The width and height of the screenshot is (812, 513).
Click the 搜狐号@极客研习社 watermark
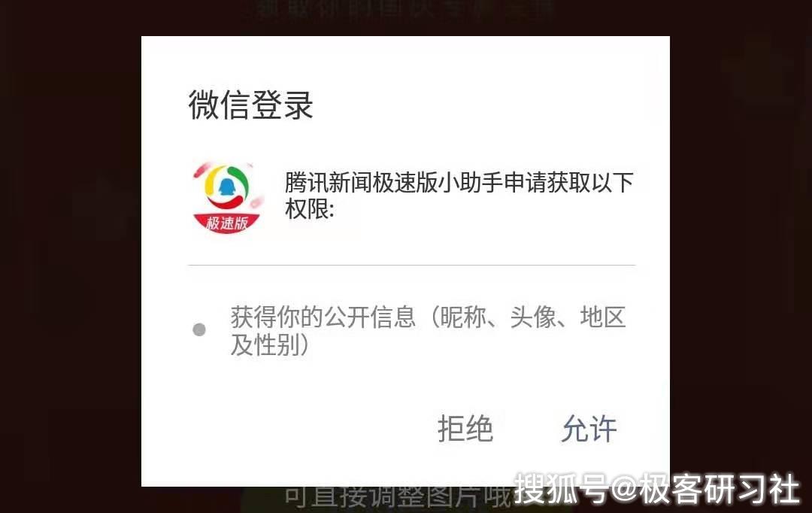656,489
